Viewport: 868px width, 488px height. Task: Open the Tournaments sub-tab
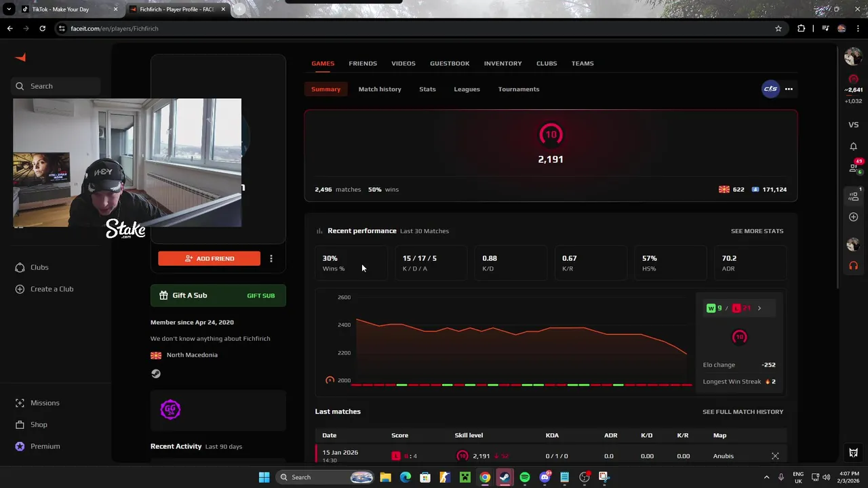click(x=519, y=89)
